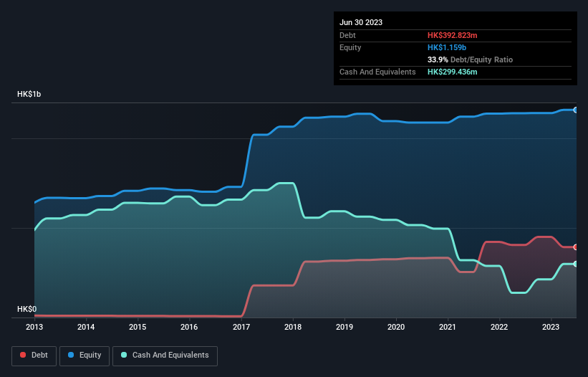Viewport: 588px width, 377px height.
Task: Click the 2023 x-axis label
Action: point(551,327)
